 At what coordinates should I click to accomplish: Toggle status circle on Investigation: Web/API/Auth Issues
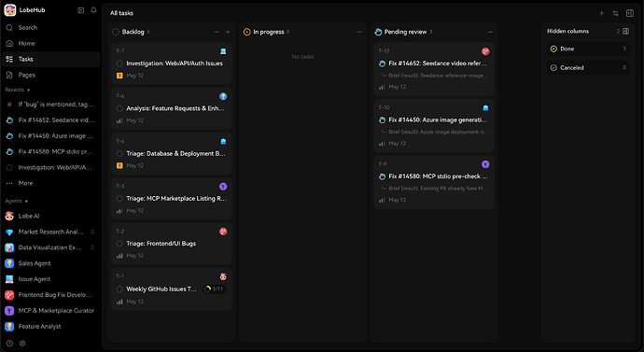pos(119,63)
